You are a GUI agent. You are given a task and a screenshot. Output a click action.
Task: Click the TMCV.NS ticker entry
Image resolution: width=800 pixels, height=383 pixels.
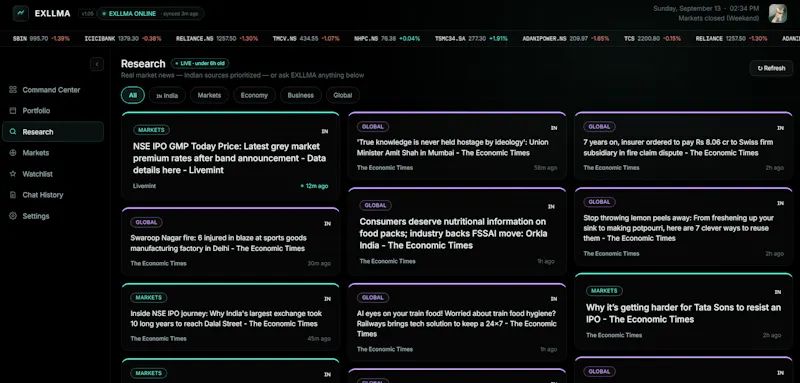[306, 39]
